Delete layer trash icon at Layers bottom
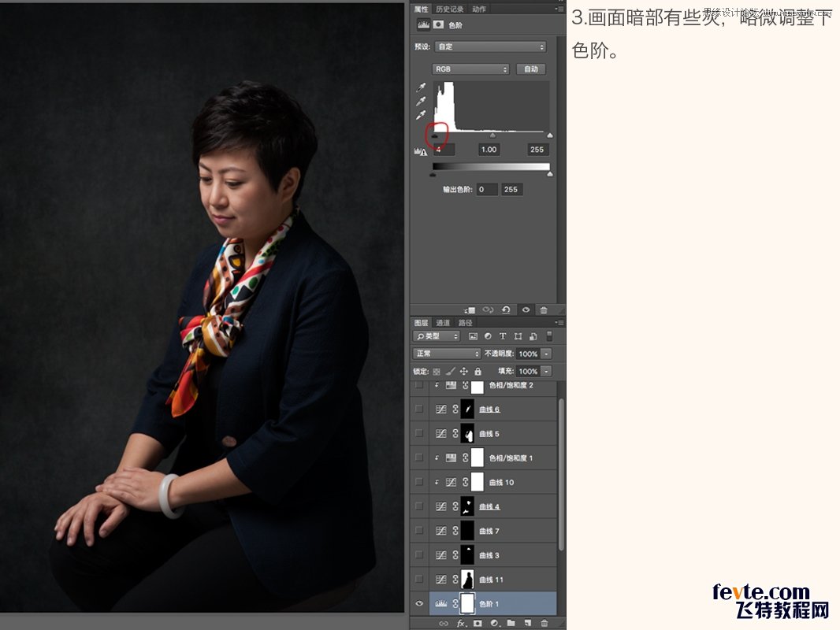The height and width of the screenshot is (630, 840). click(x=545, y=623)
